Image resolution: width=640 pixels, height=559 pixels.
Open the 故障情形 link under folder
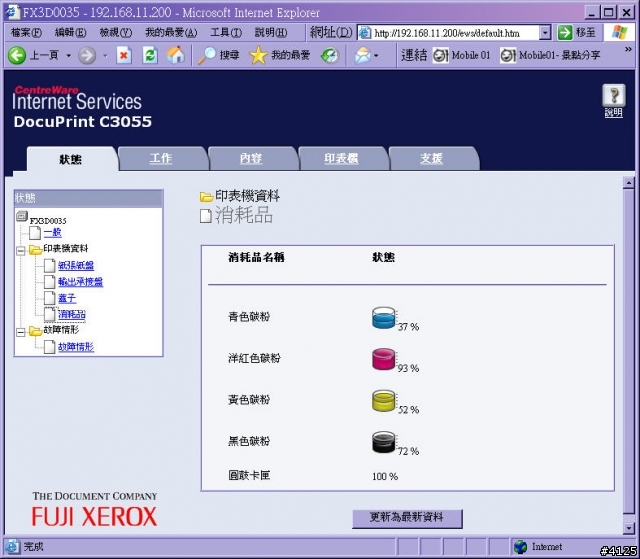coord(76,347)
